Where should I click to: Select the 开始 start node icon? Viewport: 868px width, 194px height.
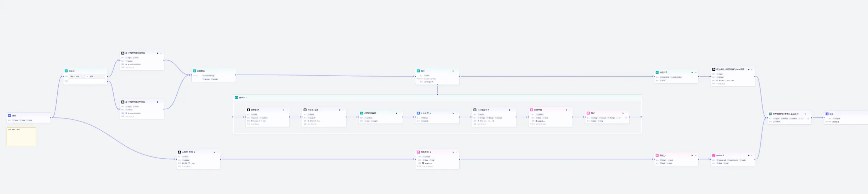tap(10, 115)
